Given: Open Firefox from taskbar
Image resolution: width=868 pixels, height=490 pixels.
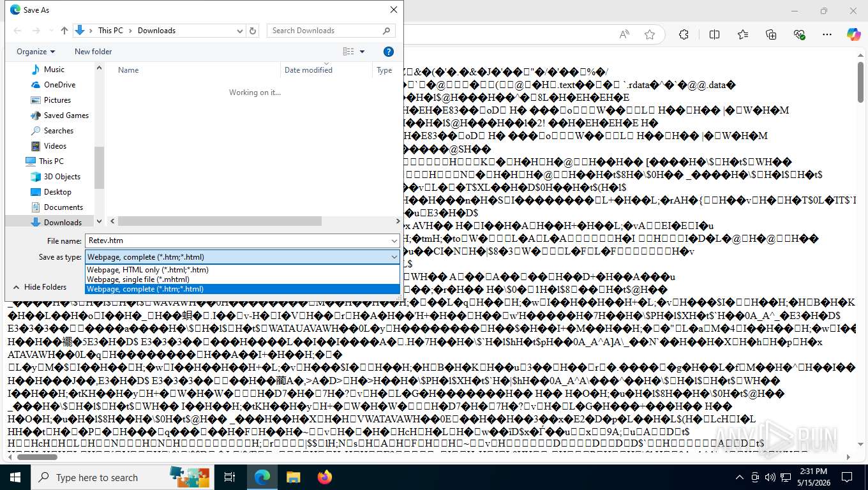Looking at the screenshot, I should coord(324,477).
